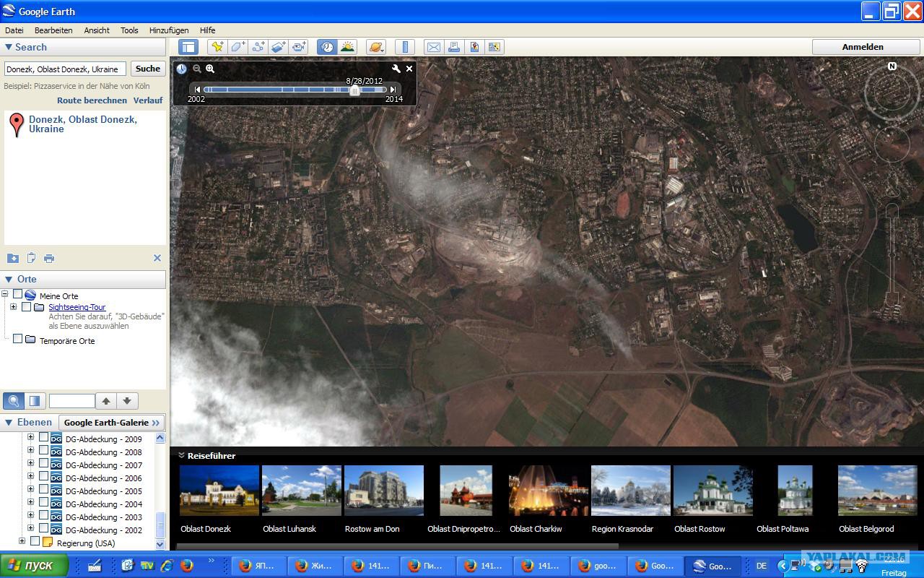The width and height of the screenshot is (924, 578).
Task: Open the Tools menu
Action: pos(129,30)
